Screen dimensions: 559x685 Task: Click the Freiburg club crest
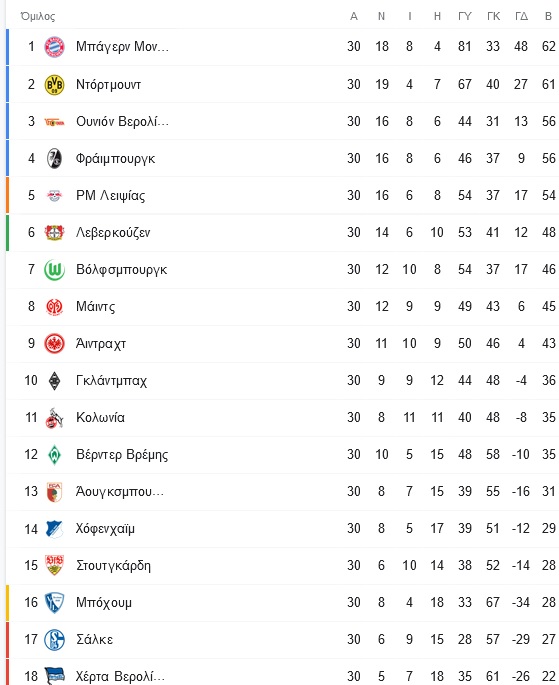[x=55, y=159]
